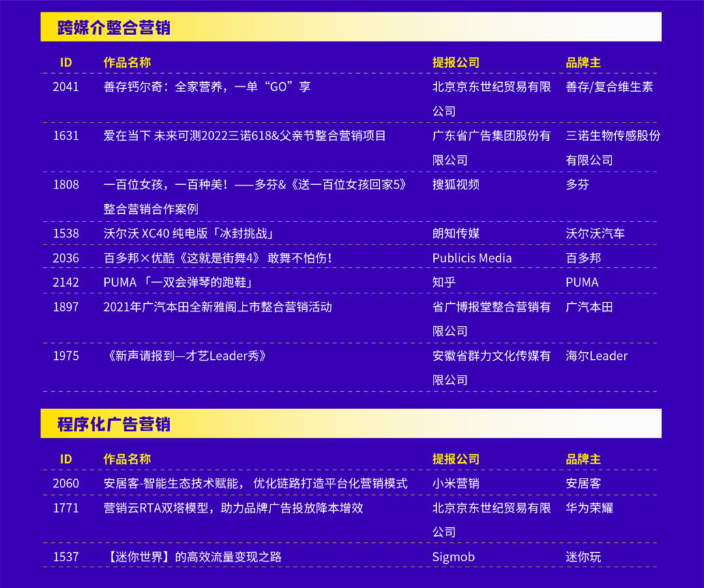Screen dimensions: 704x588
Task: Click brand 三诺生物传感股份有限公司
Action: point(613,148)
